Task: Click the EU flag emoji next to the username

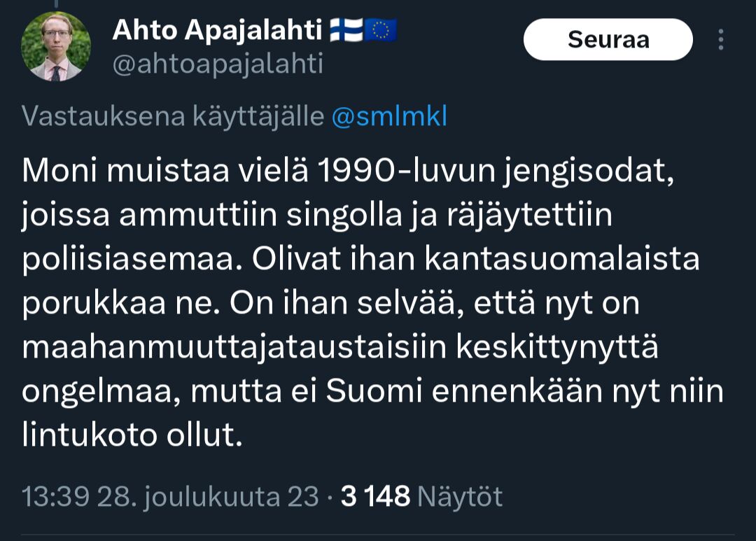Action: 381,29
